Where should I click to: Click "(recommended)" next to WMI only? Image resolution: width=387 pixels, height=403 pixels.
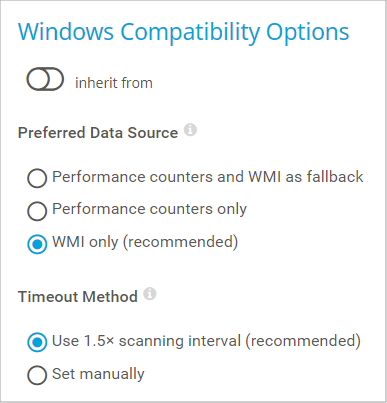(180, 242)
